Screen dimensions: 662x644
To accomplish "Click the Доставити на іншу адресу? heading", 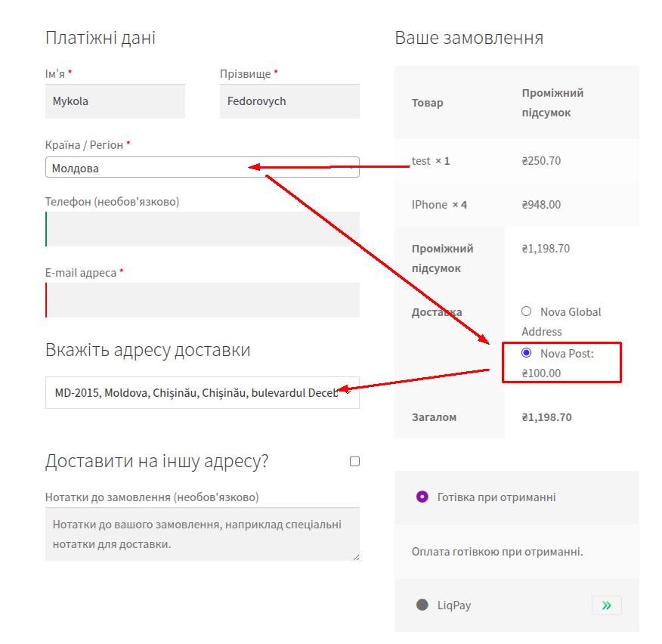I will pyautogui.click(x=156, y=461).
